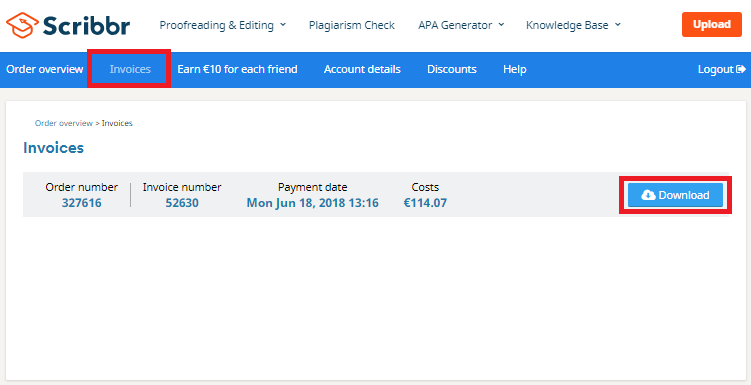Switch to the Account details tab
This screenshot has width=751, height=385.
[362, 69]
